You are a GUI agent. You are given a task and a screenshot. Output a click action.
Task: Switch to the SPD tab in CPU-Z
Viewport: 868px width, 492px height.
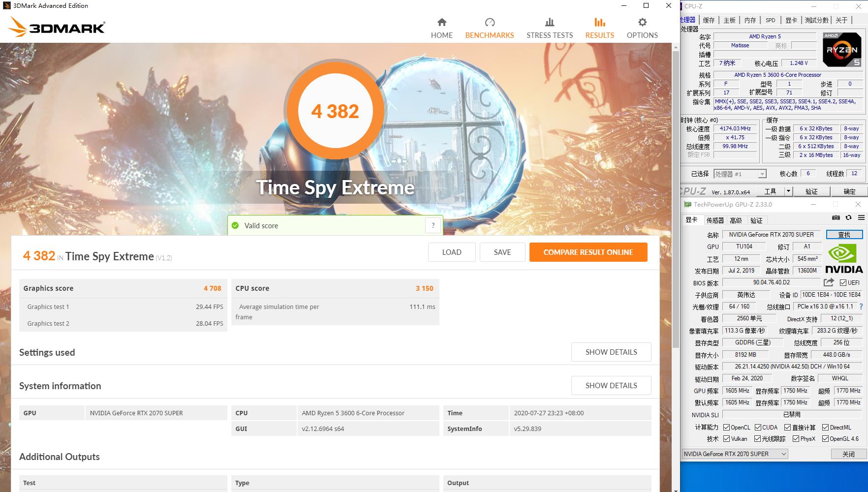pos(770,20)
